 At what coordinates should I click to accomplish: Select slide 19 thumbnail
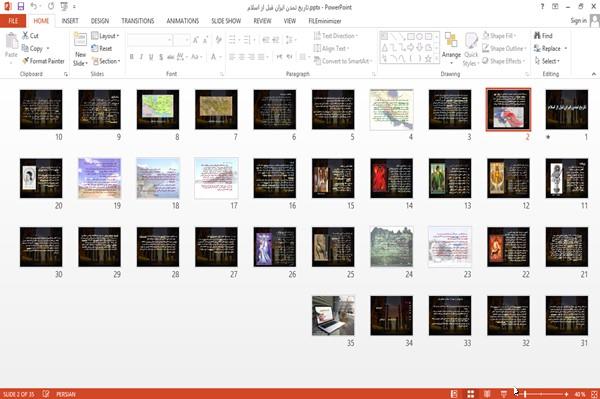point(99,178)
